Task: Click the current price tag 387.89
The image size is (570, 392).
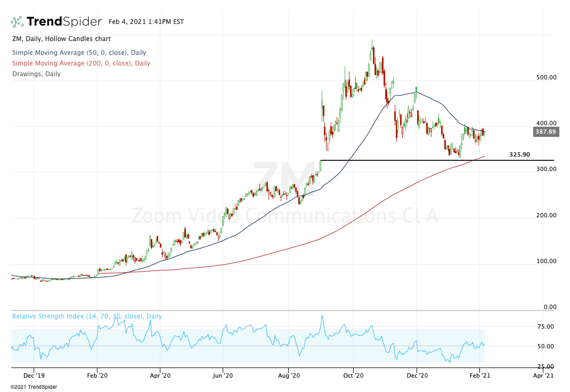Action: [546, 132]
